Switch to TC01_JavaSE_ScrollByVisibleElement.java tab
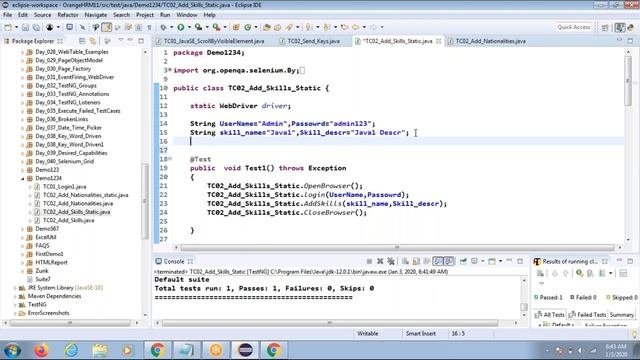 coord(214,41)
